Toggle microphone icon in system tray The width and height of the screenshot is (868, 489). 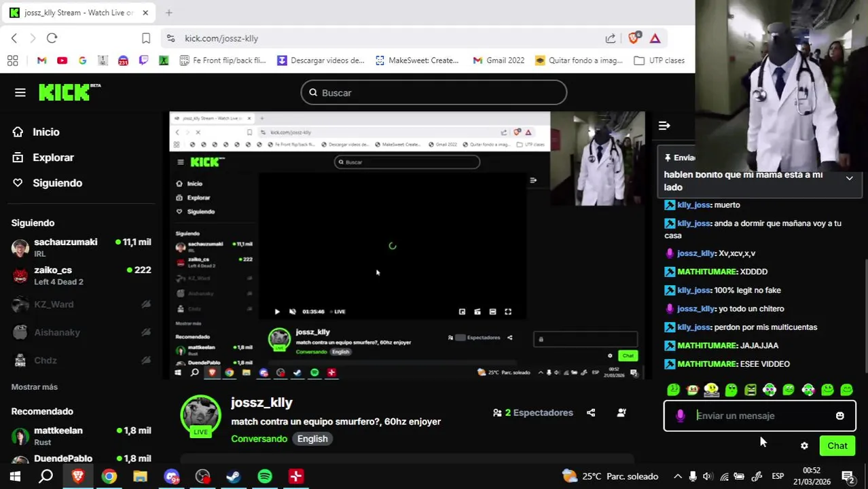pyautogui.click(x=692, y=476)
